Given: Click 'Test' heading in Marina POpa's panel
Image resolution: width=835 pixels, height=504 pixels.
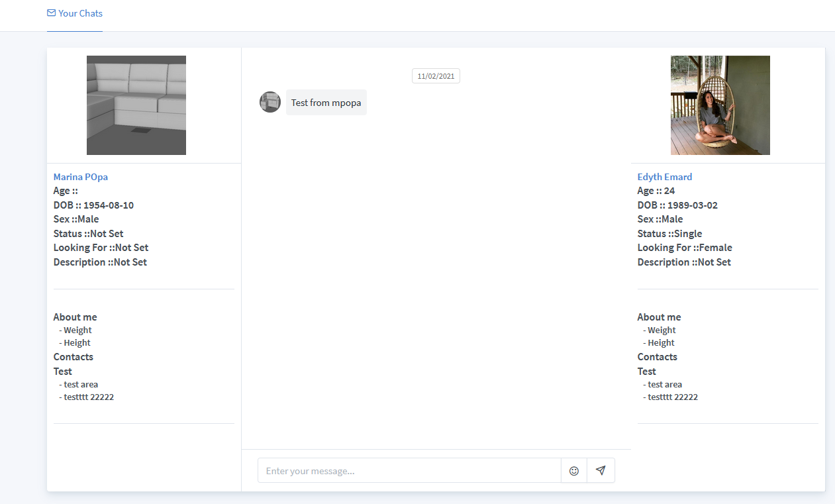Looking at the screenshot, I should [63, 372].
